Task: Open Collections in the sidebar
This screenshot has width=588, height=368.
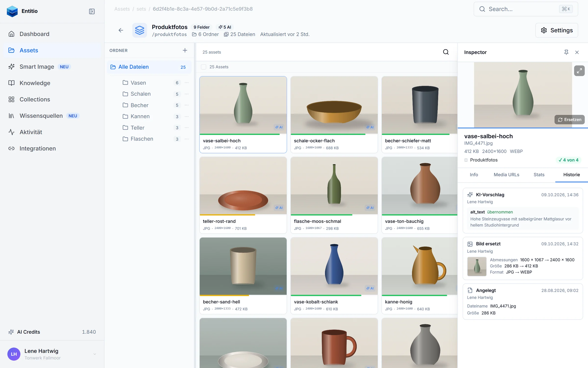Action: [x=52, y=99]
